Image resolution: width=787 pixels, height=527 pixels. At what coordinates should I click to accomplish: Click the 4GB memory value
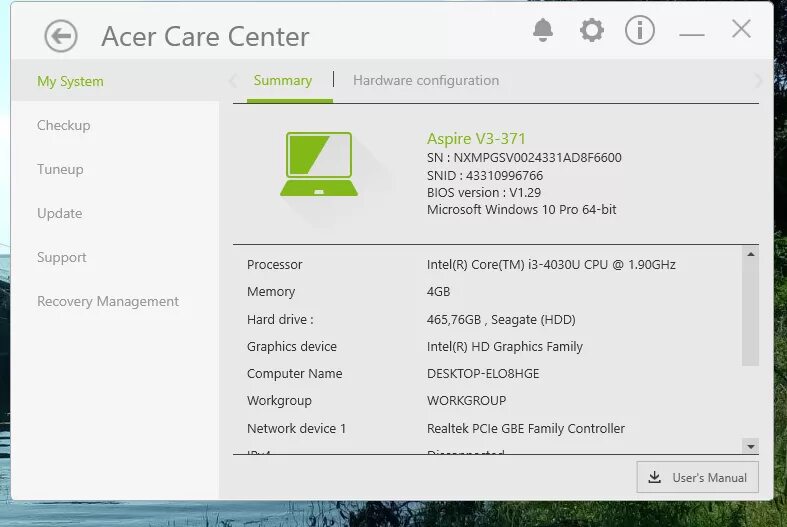point(439,292)
